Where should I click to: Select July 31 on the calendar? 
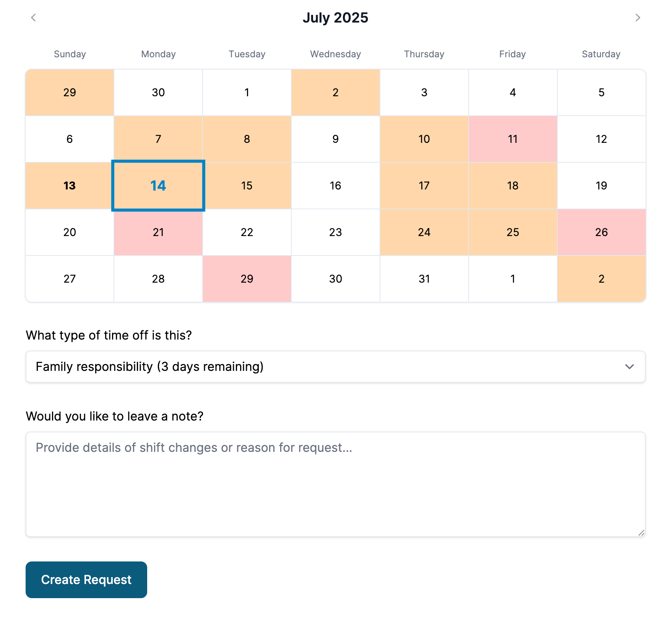point(424,279)
